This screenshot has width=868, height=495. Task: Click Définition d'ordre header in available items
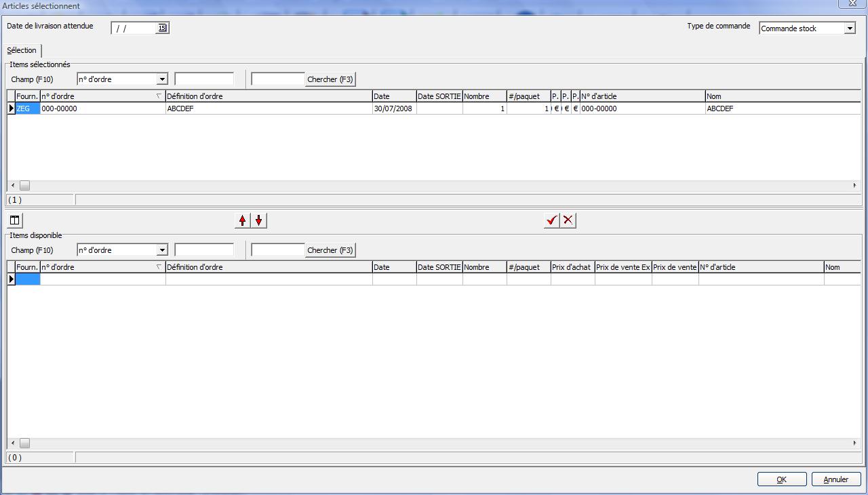pos(269,267)
